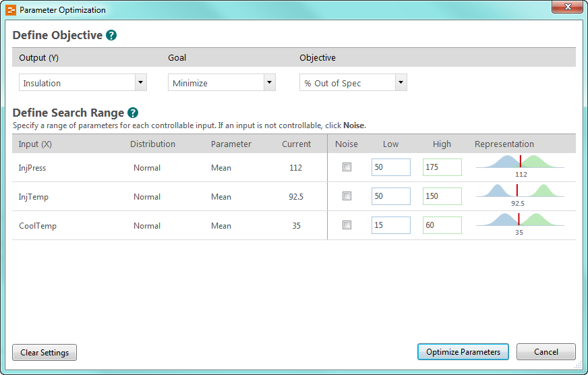Click the CoolTemp representation graph
Viewport: 588px width, 375px height.
coord(520,222)
